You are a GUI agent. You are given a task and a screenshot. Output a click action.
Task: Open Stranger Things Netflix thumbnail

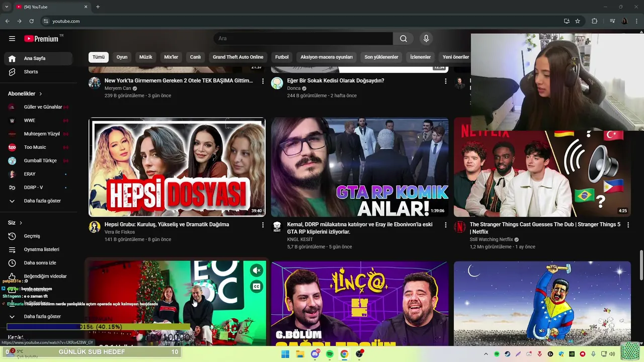click(542, 174)
